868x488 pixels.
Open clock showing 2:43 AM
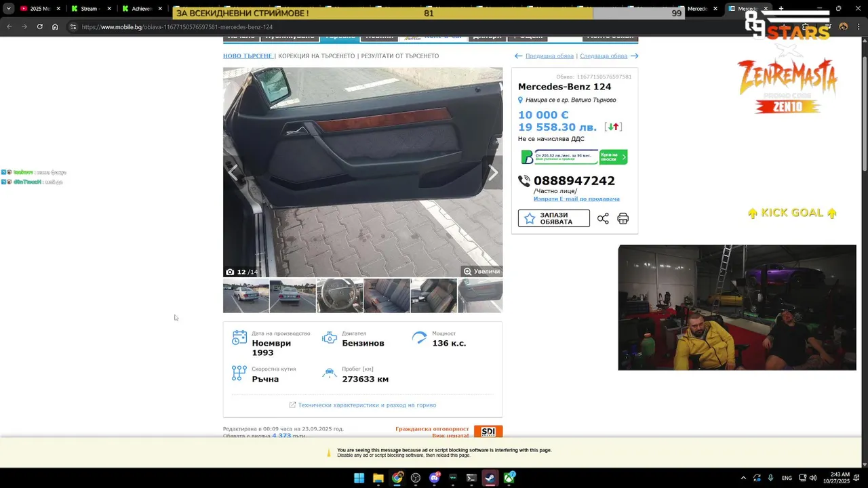click(x=835, y=478)
